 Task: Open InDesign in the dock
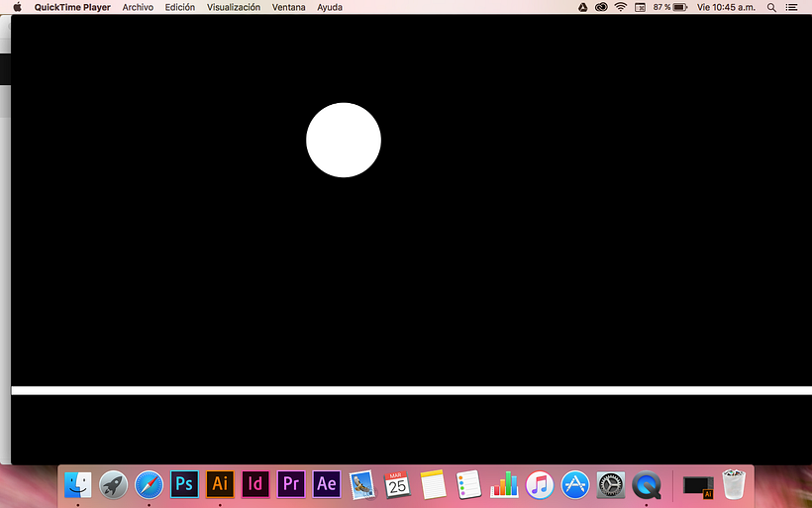point(255,484)
